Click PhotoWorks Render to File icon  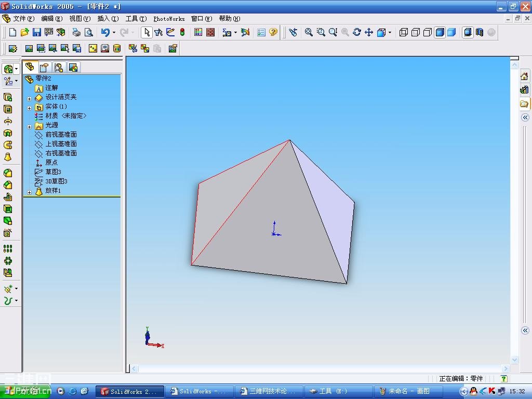pos(77,48)
